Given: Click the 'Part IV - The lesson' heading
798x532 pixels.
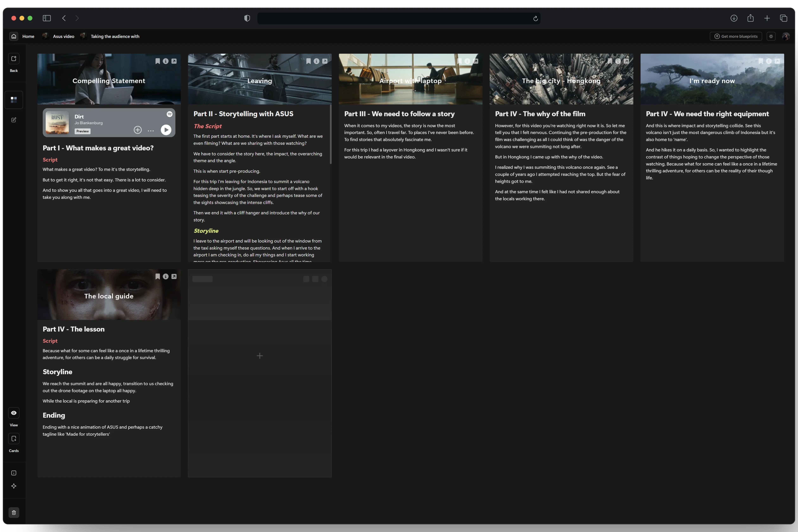Looking at the screenshot, I should [74, 329].
